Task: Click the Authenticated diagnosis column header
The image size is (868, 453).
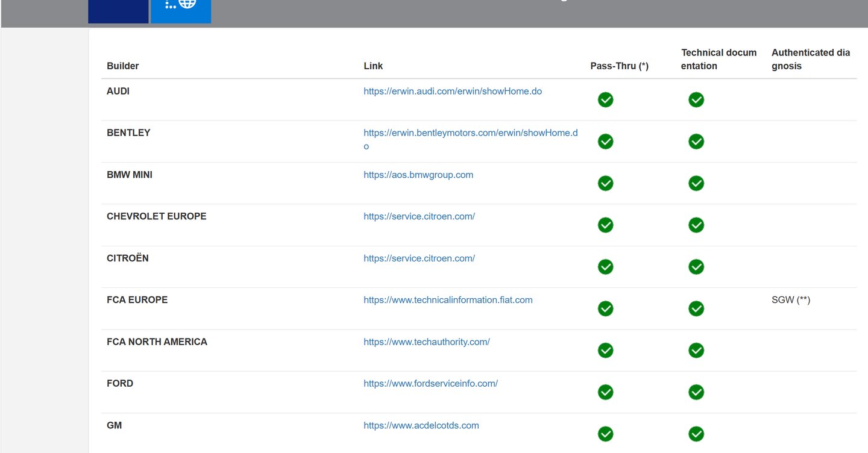Action: (x=811, y=59)
